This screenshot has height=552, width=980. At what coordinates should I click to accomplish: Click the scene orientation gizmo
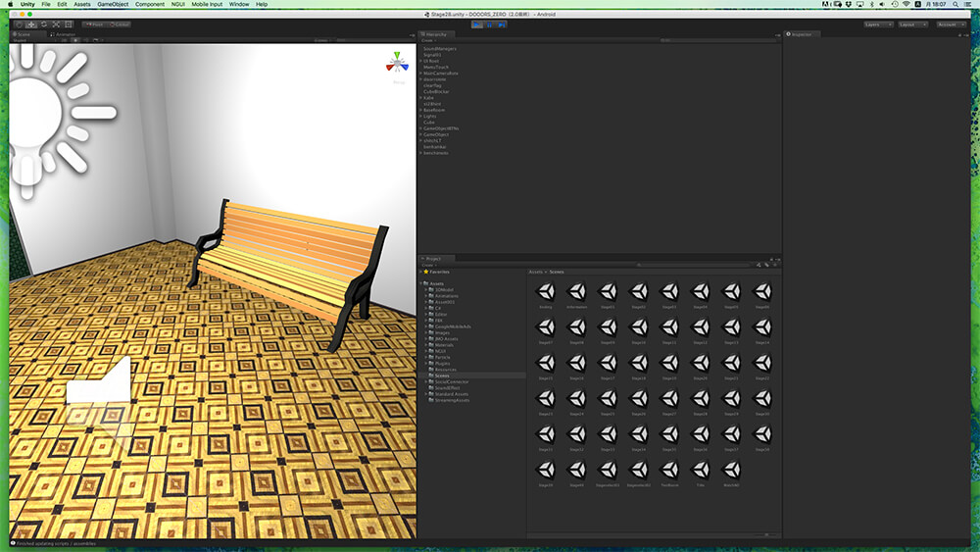(x=397, y=65)
